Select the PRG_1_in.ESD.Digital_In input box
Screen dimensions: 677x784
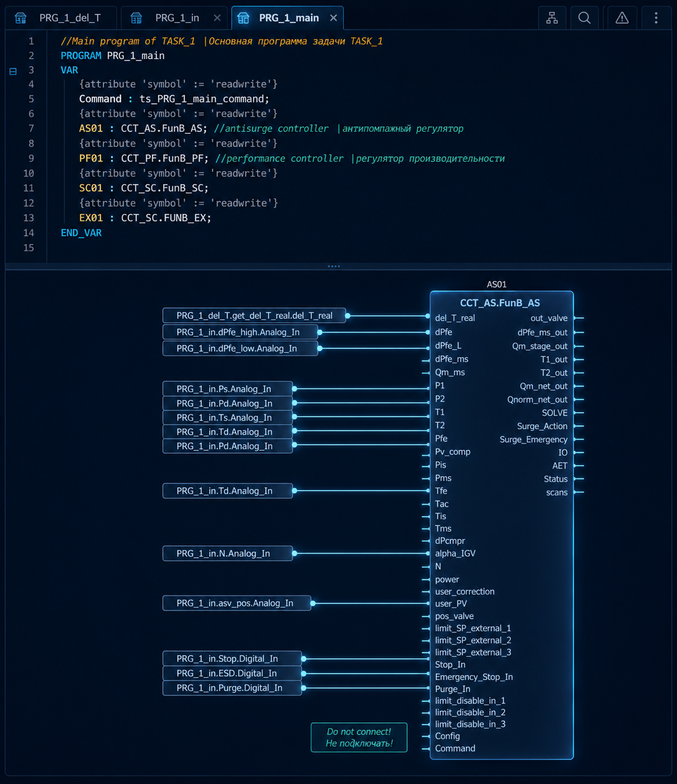(x=232, y=674)
